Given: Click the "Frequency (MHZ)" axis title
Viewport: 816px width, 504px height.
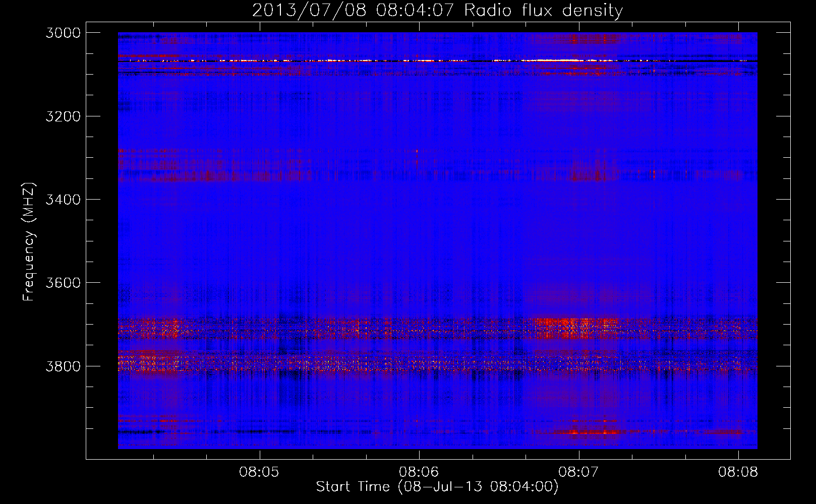Looking at the screenshot, I should (x=29, y=242).
